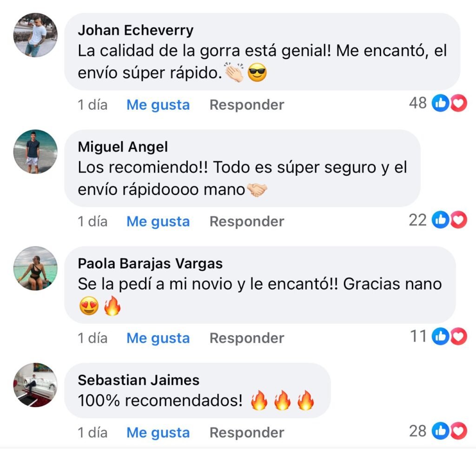Click the thumbs-up reaction icon on Miguel Angel's comment
Image resolution: width=476 pixels, height=450 pixels.
tap(441, 219)
